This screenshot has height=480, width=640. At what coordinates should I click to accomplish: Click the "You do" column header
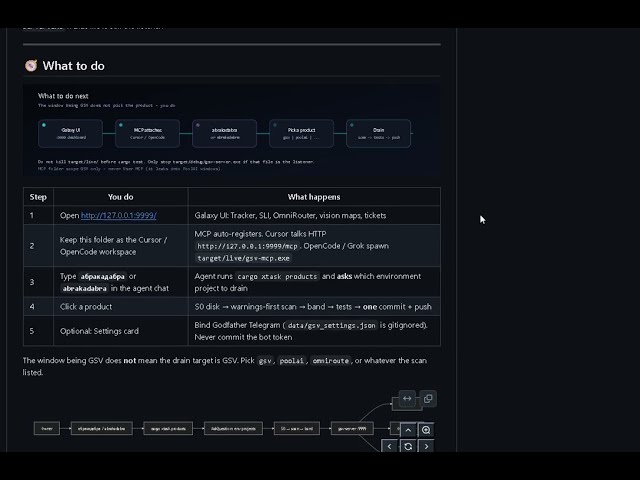[x=120, y=197]
